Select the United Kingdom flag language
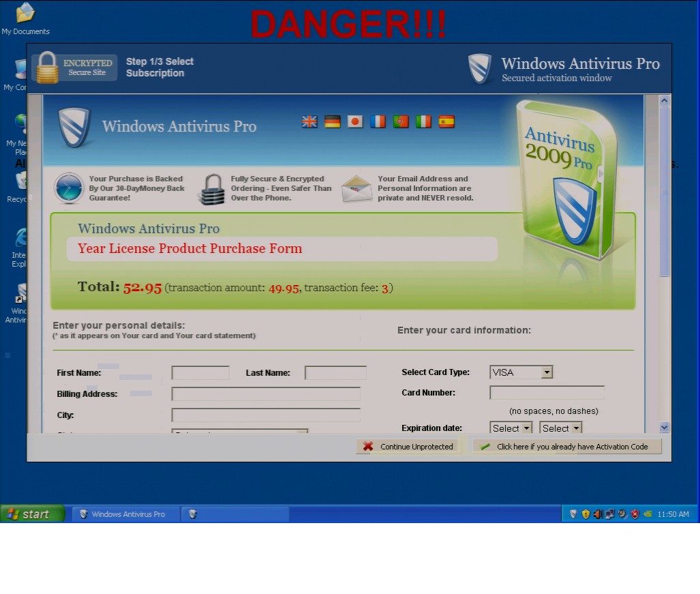 309,121
